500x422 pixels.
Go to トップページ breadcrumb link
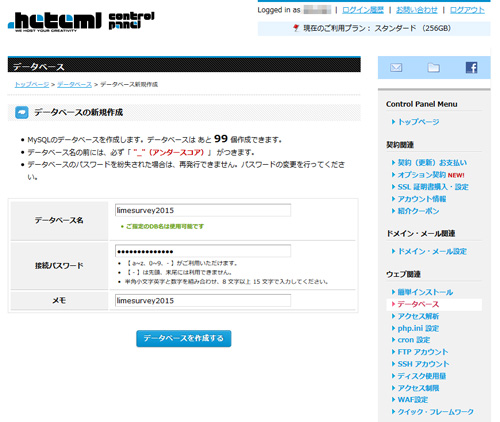tap(32, 85)
